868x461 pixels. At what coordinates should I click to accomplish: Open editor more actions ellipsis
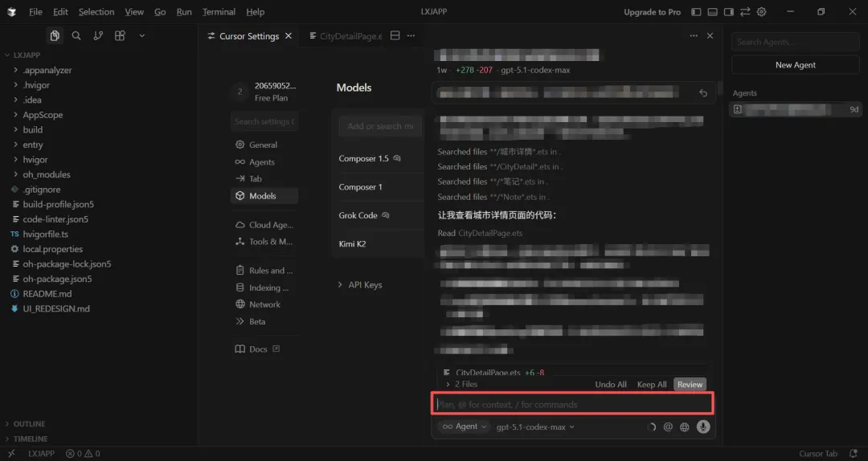[411, 35]
